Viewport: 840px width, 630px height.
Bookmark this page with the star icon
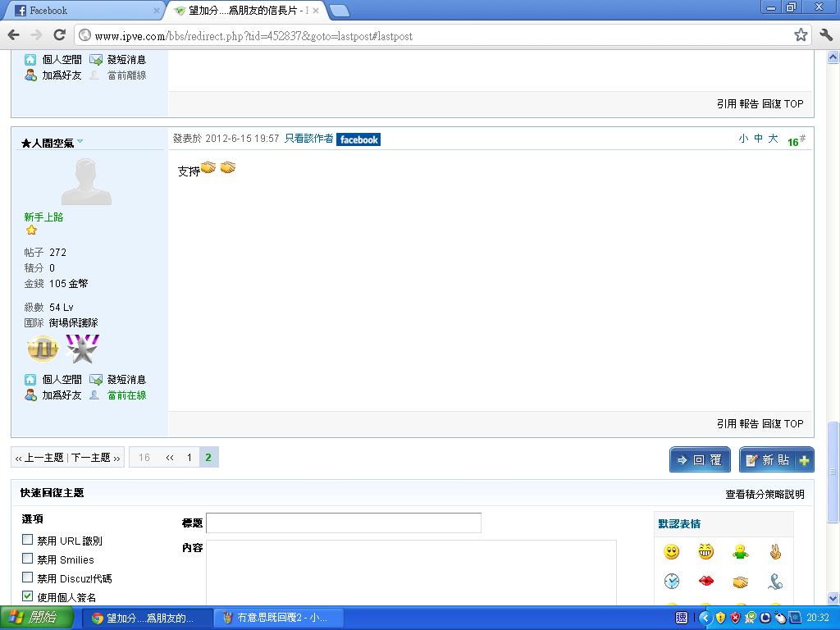point(801,35)
